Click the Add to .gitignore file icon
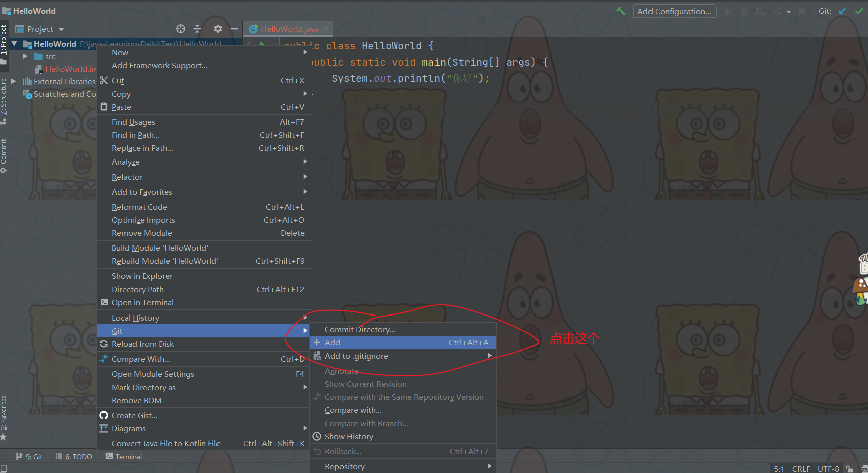Image resolution: width=868 pixels, height=473 pixels. pyautogui.click(x=317, y=356)
